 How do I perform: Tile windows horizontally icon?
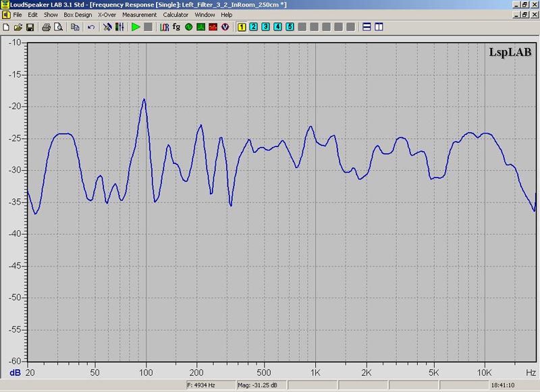(367, 27)
